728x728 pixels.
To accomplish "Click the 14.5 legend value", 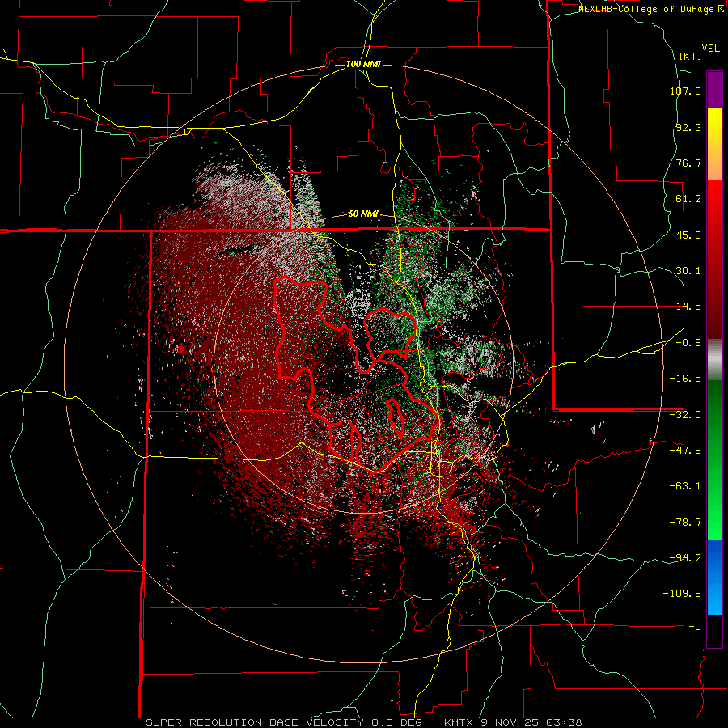I will (688, 307).
